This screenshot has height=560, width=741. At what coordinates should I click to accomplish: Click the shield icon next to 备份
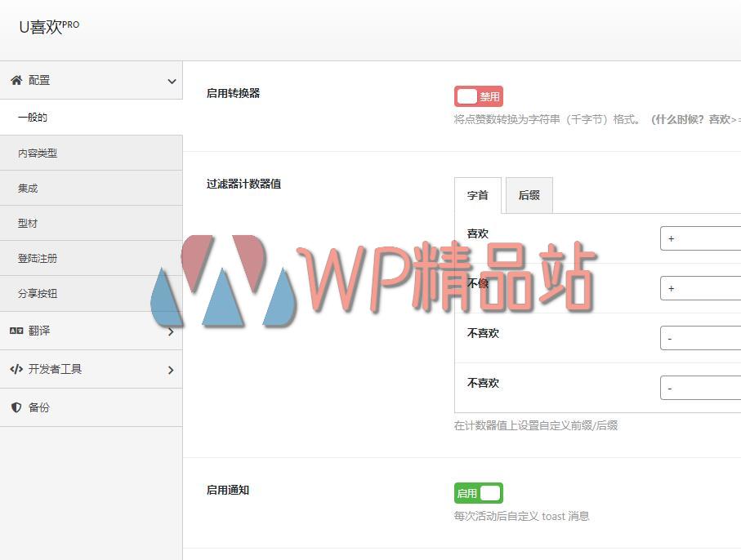[x=16, y=407]
